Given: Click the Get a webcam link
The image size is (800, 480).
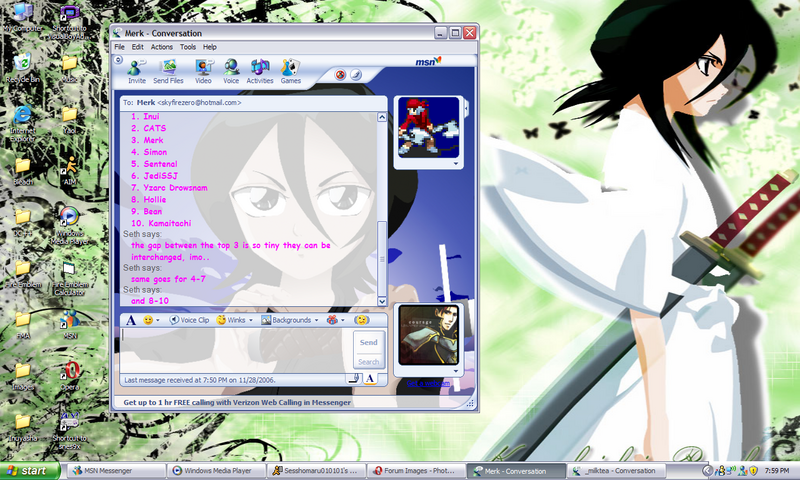Looking at the screenshot, I should (x=429, y=383).
